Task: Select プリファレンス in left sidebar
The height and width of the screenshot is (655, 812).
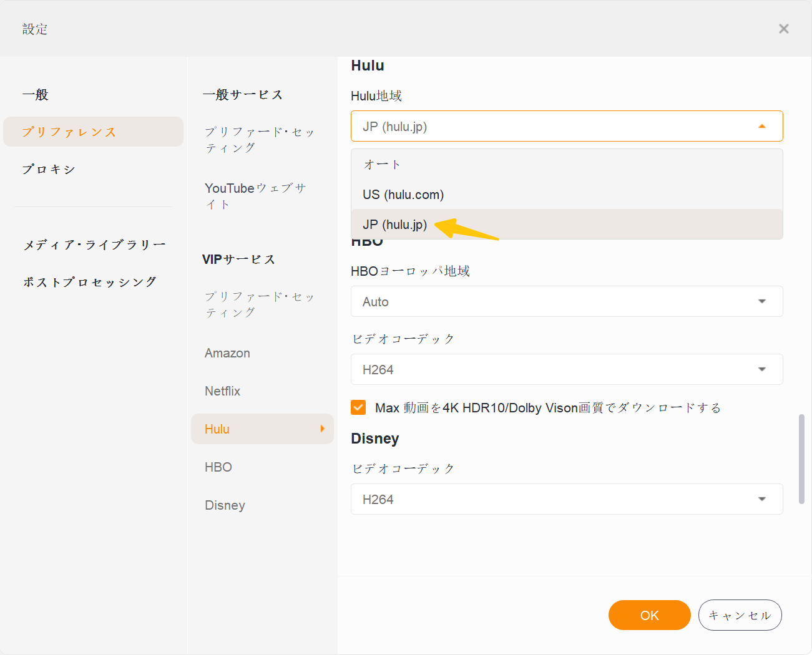Action: (x=94, y=132)
